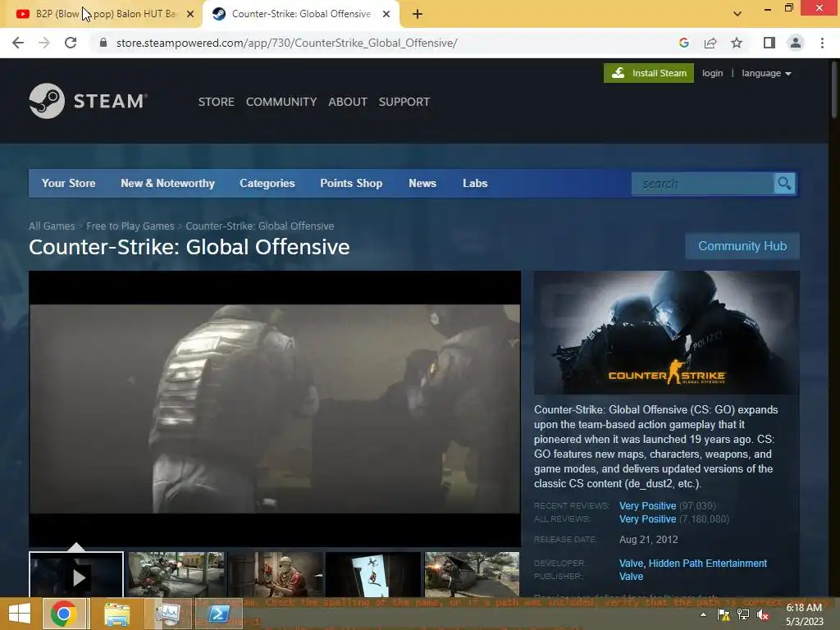840x630 pixels.
Task: Open the Categories tab
Action: (x=267, y=183)
